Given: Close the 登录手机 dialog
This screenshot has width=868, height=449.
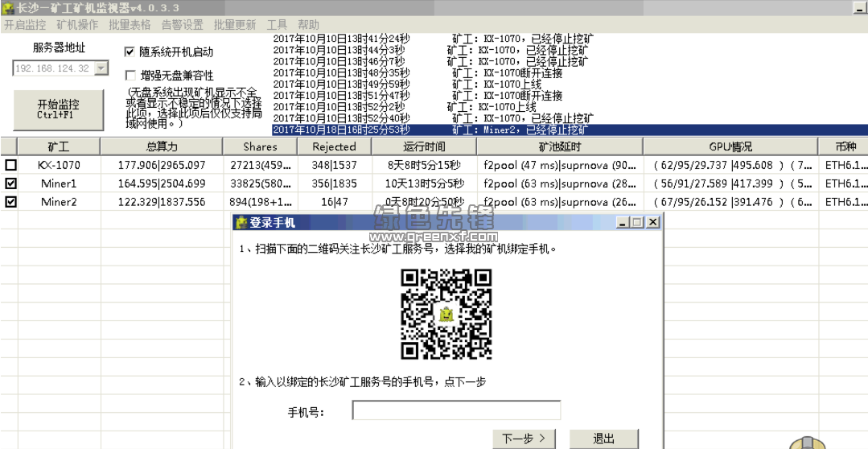Looking at the screenshot, I should coord(653,223).
